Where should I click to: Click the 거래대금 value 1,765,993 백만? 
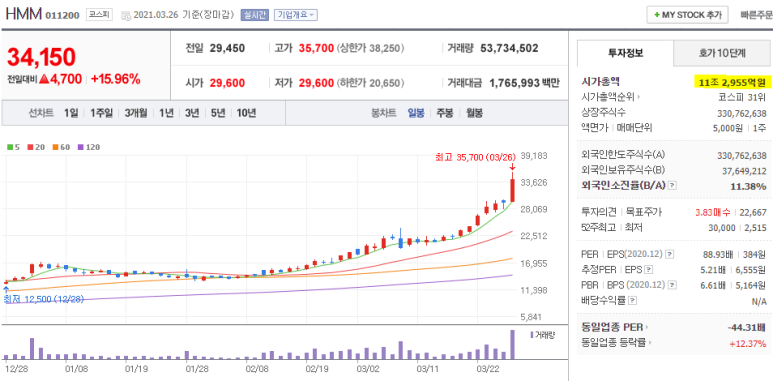pyautogui.click(x=525, y=83)
